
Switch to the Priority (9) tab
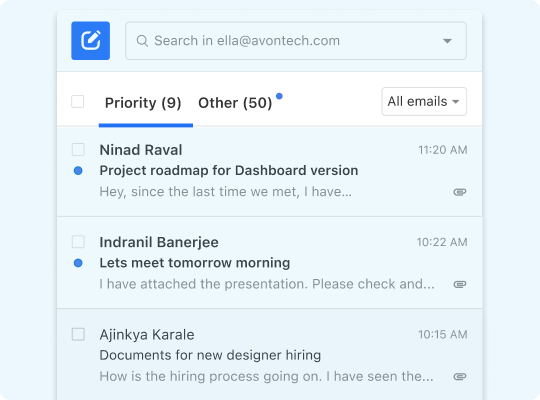coord(143,103)
